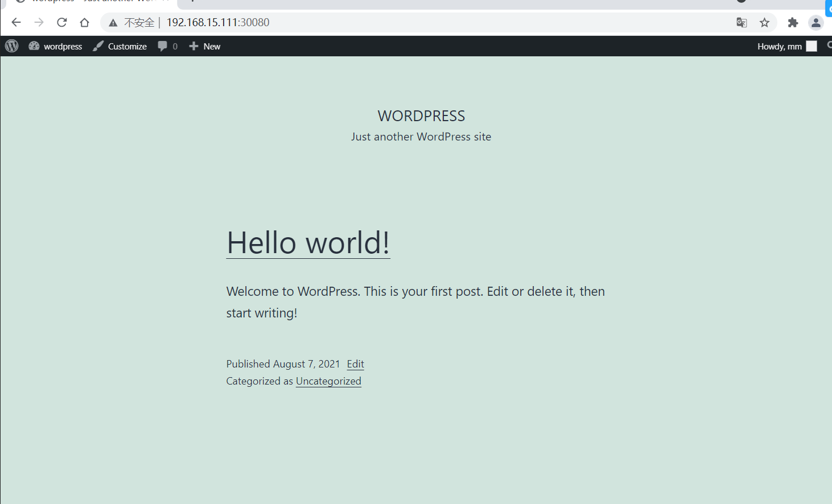
Task: Reload the current page
Action: [62, 23]
